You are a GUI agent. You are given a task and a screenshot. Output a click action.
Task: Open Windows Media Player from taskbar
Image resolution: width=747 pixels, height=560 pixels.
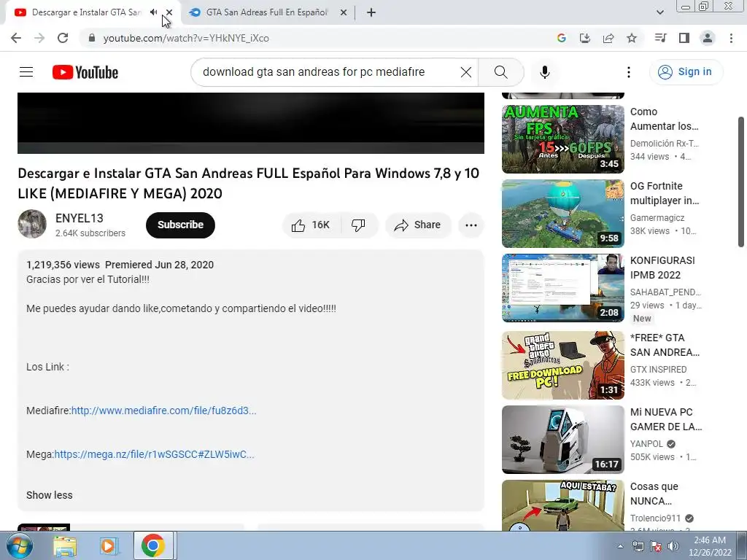108,546
